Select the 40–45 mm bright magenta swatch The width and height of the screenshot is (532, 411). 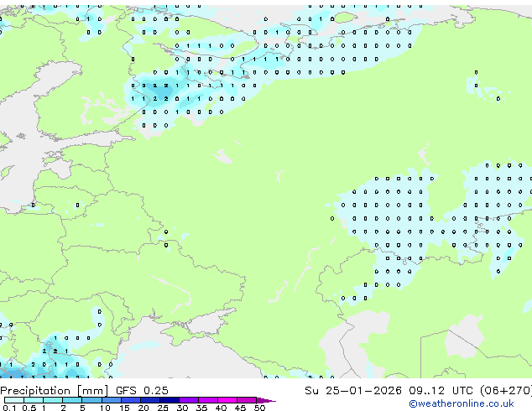coord(227,400)
